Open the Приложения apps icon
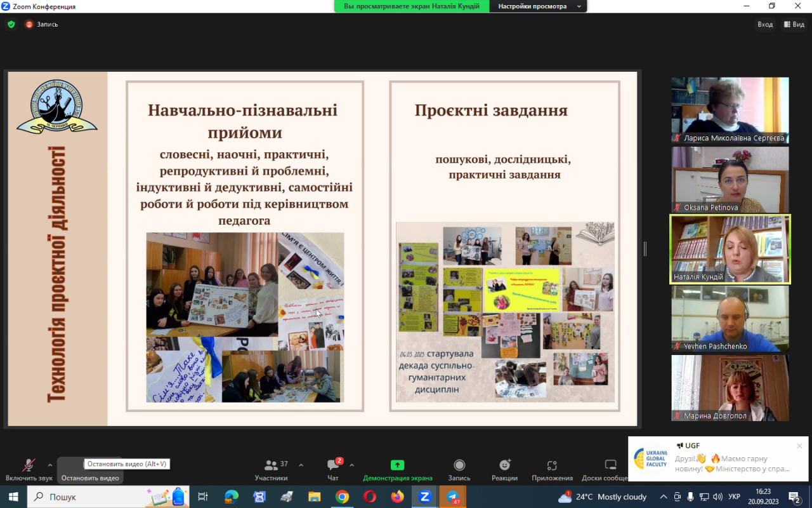 click(551, 469)
